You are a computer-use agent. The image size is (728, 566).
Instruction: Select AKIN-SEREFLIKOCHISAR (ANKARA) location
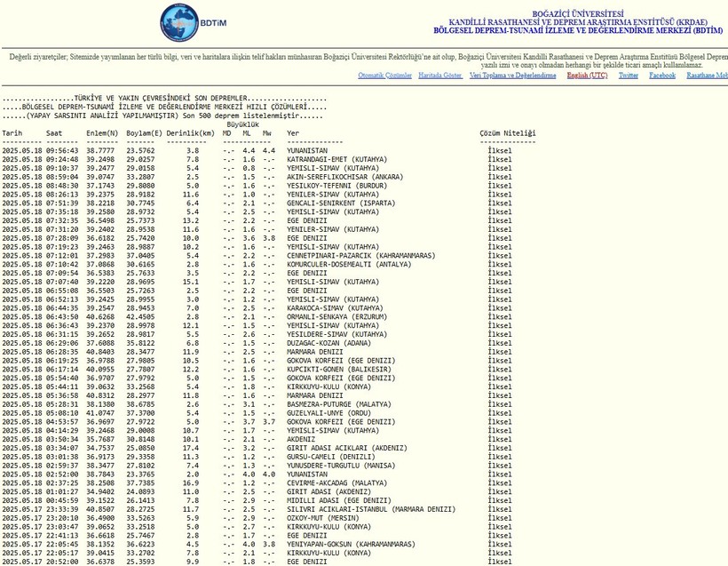coord(345,177)
